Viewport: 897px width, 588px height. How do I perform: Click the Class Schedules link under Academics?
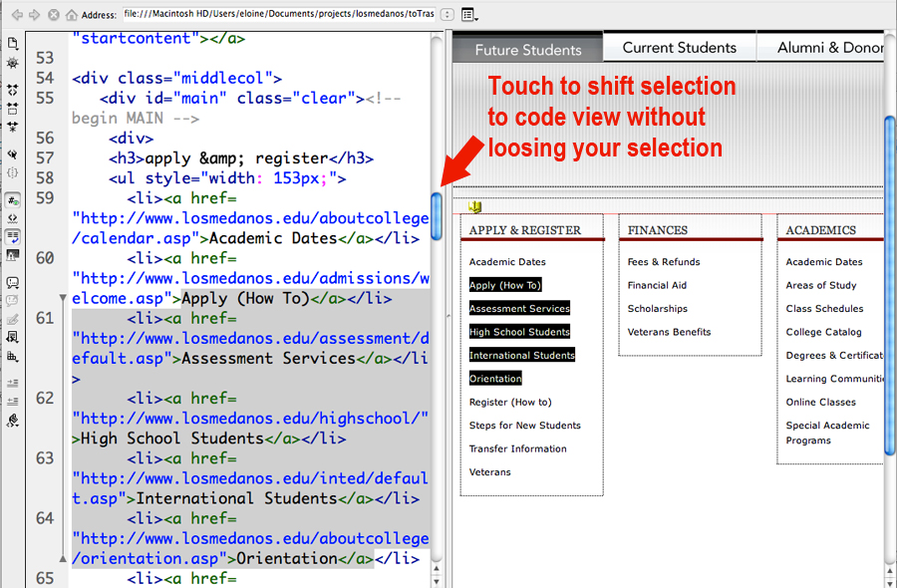click(x=824, y=309)
